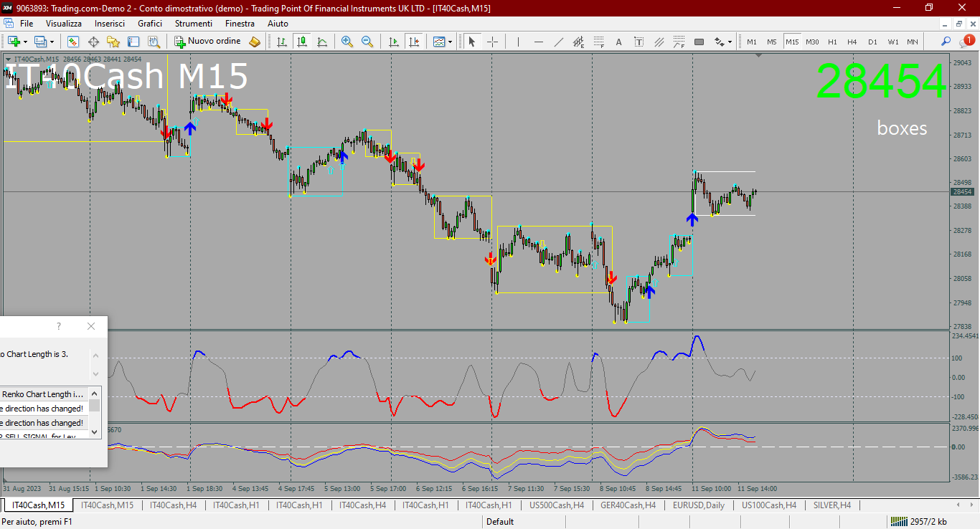Click the alert dialog help question mark
This screenshot has height=529, width=980.
coord(59,326)
